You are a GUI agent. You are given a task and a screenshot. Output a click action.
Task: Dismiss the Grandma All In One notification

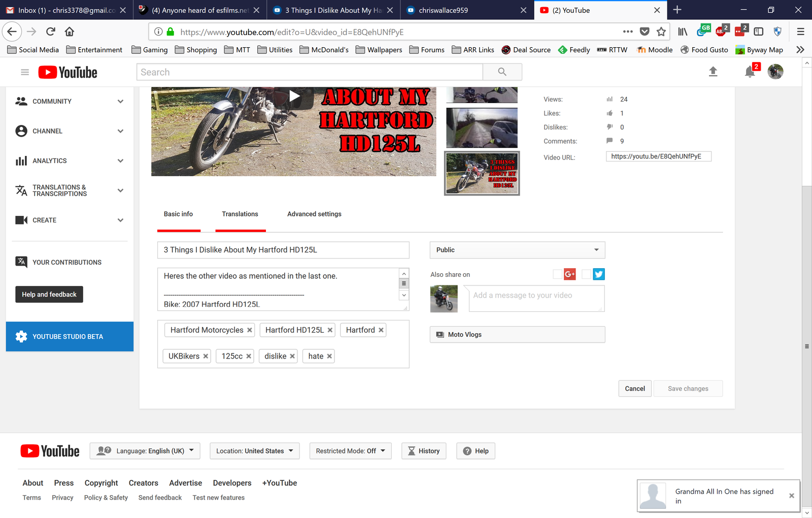pos(791,496)
